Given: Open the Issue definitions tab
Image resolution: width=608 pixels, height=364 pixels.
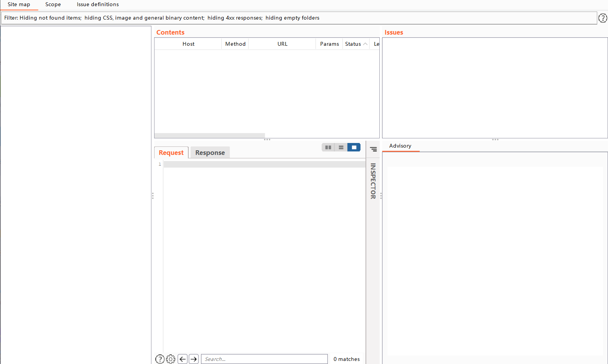Looking at the screenshot, I should (x=98, y=5).
